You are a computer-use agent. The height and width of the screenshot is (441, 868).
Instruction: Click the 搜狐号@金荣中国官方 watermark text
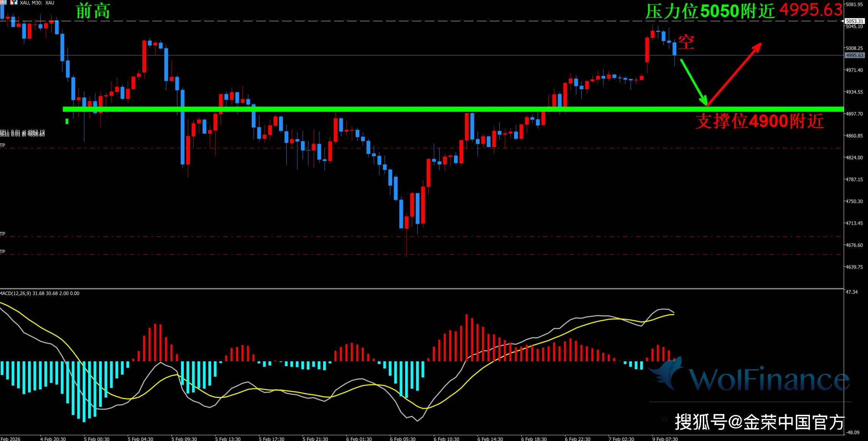coord(759,422)
